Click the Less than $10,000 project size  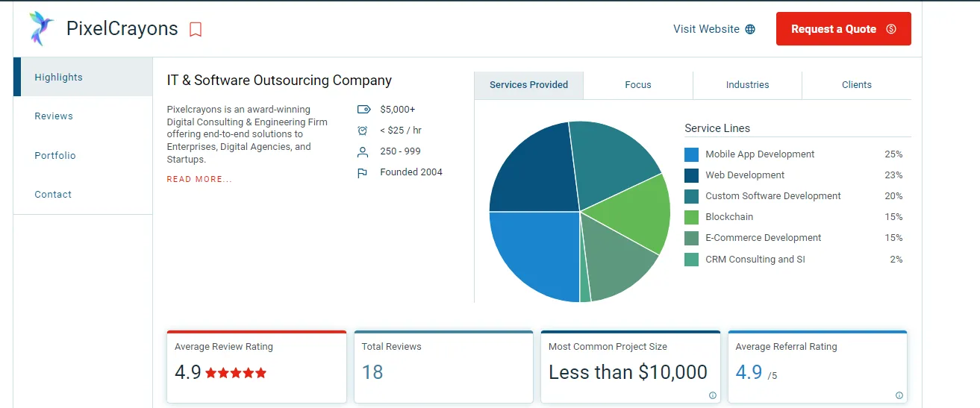[628, 372]
